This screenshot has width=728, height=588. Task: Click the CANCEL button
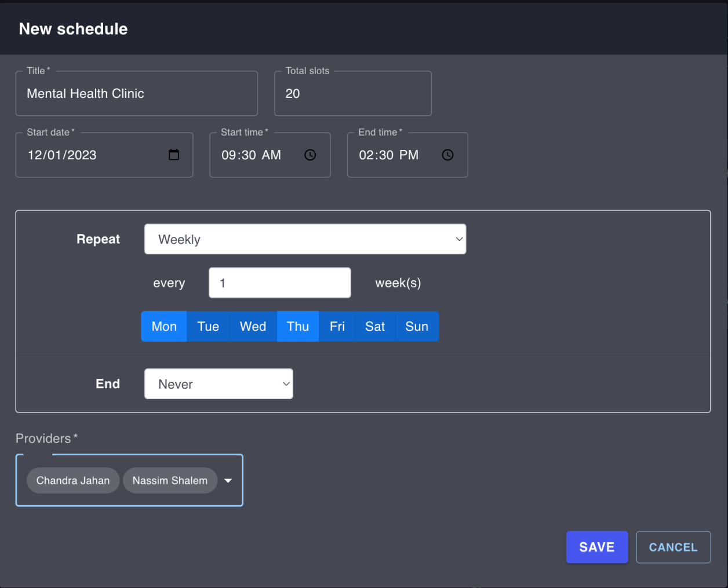click(673, 547)
